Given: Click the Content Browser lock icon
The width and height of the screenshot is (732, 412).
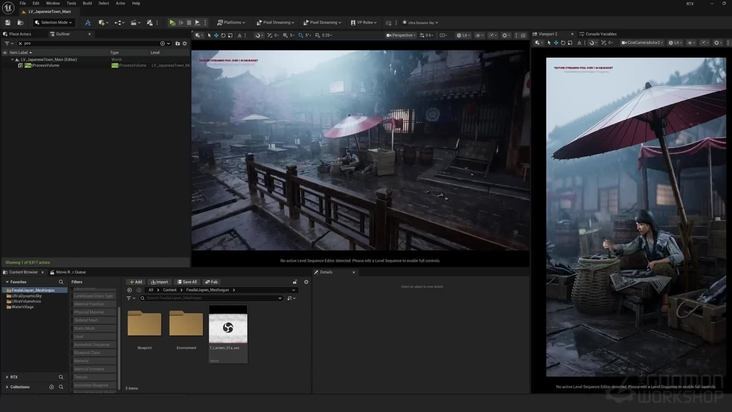Looking at the screenshot, I should (x=295, y=282).
